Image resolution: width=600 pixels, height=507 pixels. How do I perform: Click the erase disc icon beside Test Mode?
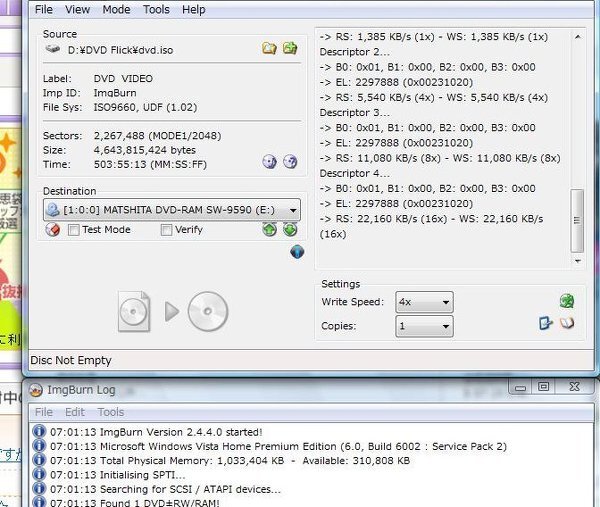click(x=52, y=230)
